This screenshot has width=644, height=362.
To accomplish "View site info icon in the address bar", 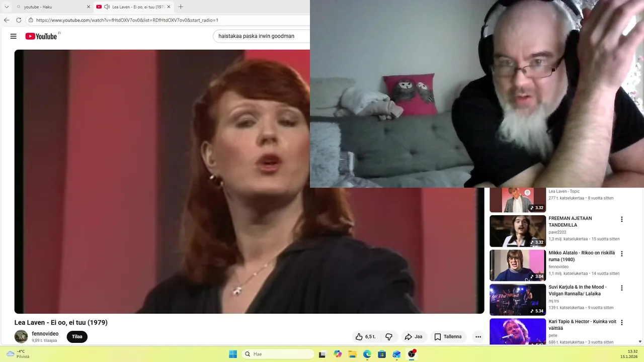I will coord(31,20).
